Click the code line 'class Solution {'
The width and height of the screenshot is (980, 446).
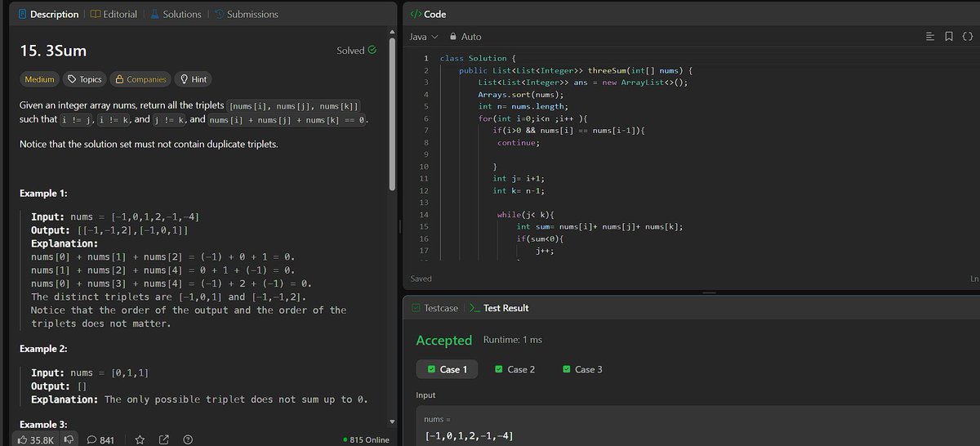click(479, 59)
